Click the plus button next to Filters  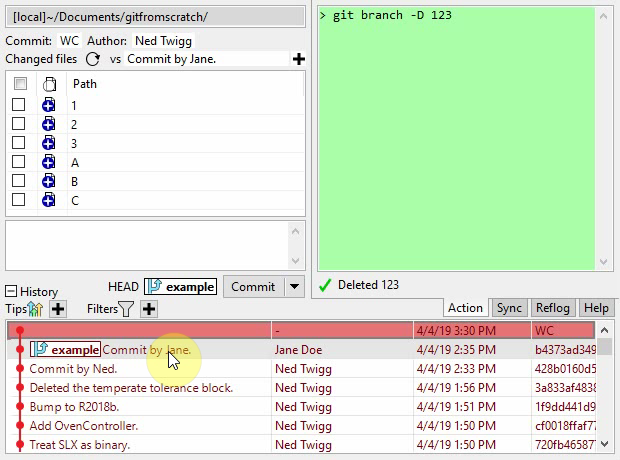[x=149, y=310]
